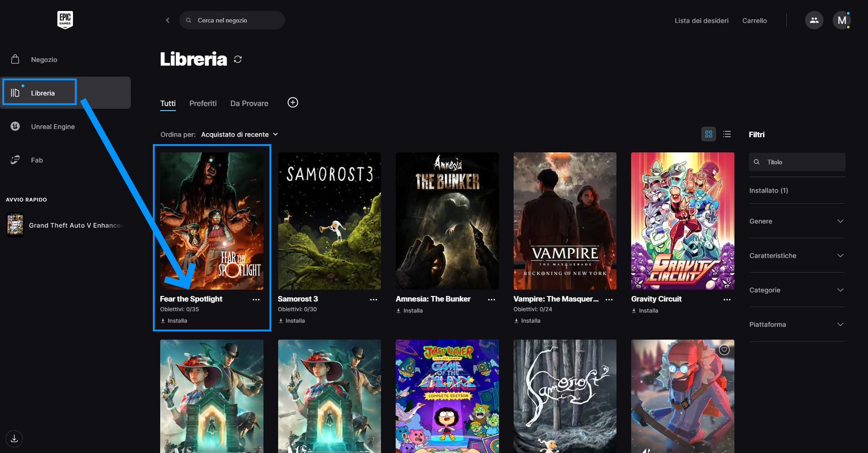
Task: Switch to the Preferiti tab
Action: pyautogui.click(x=203, y=103)
